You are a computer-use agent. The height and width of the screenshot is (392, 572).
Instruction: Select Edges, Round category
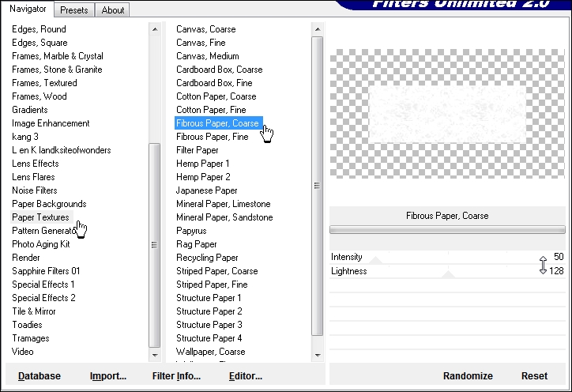[39, 29]
